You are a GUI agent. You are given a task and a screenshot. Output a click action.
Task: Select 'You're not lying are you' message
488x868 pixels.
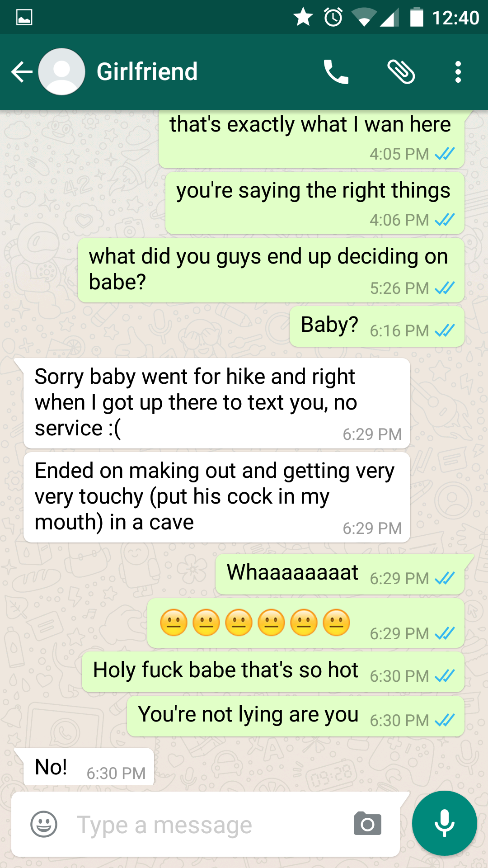tap(296, 716)
